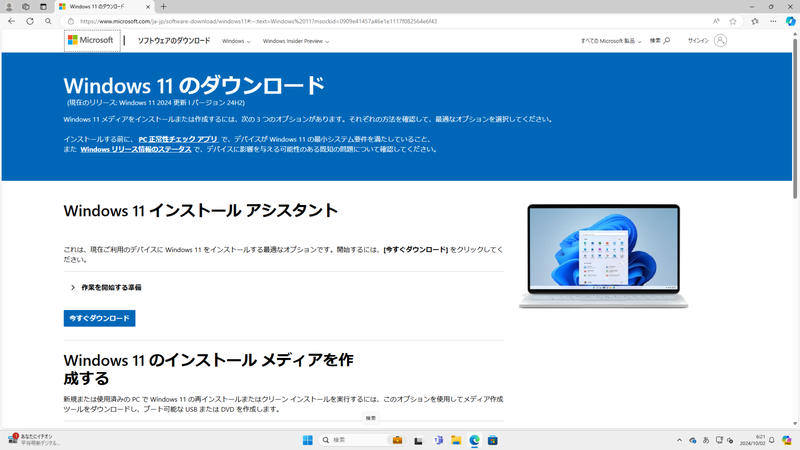The width and height of the screenshot is (800, 450).
Task: Click the taskbar 検索 search box
Action: point(363,440)
